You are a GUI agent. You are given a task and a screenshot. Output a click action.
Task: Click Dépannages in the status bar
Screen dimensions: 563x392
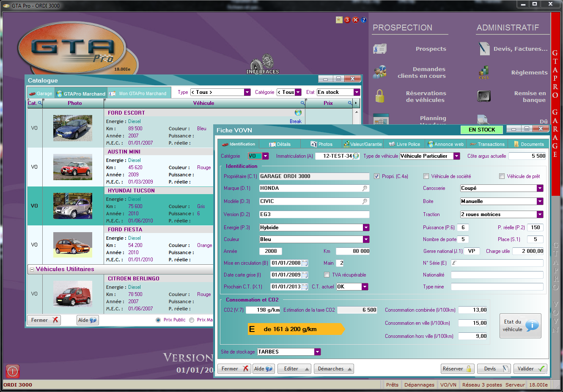coord(419,385)
